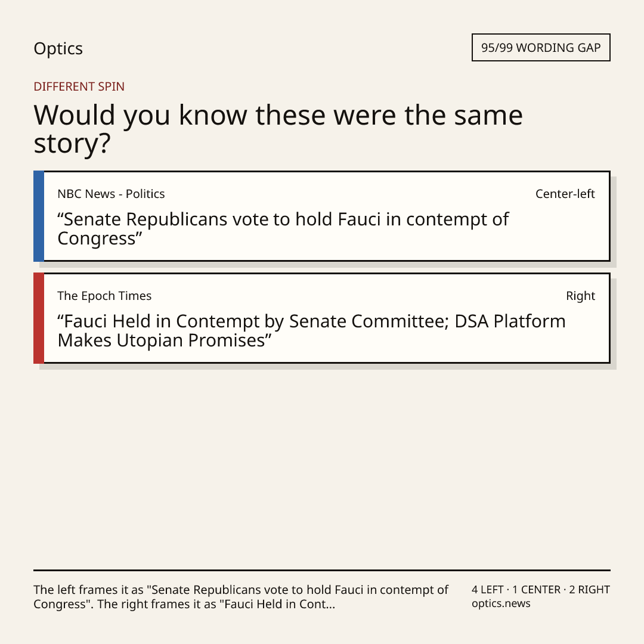Select the DIFFERENT SPIN label

[x=79, y=86]
